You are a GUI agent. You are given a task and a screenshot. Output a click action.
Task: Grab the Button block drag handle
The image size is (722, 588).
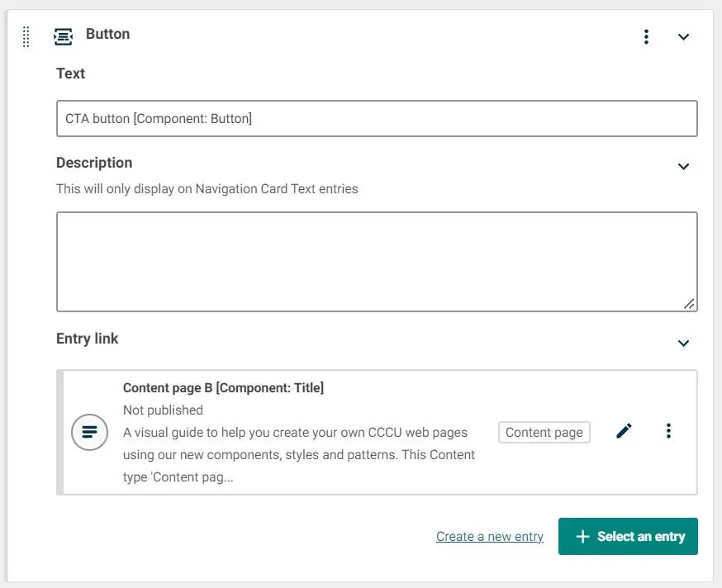click(x=26, y=37)
